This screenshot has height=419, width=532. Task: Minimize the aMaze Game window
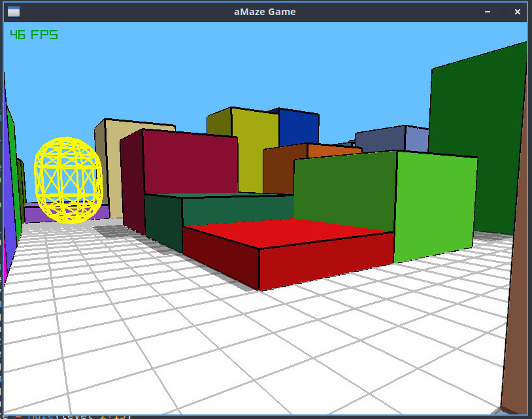[x=488, y=12]
